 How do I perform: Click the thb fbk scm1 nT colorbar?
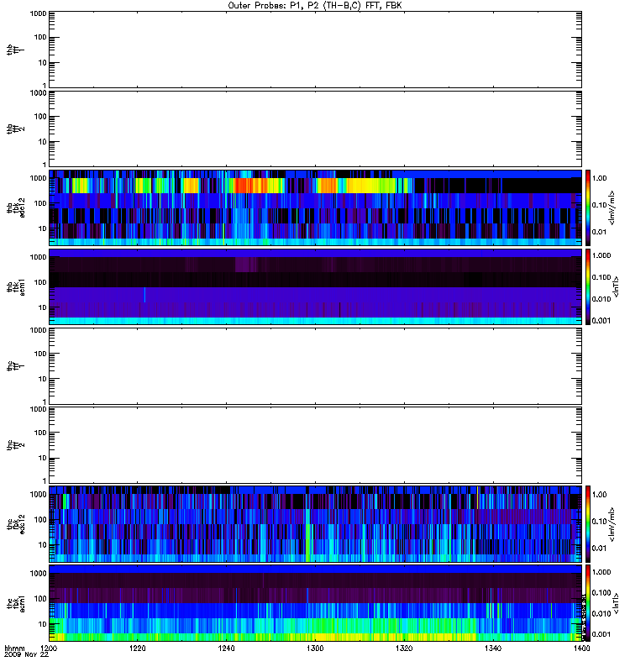pos(588,286)
